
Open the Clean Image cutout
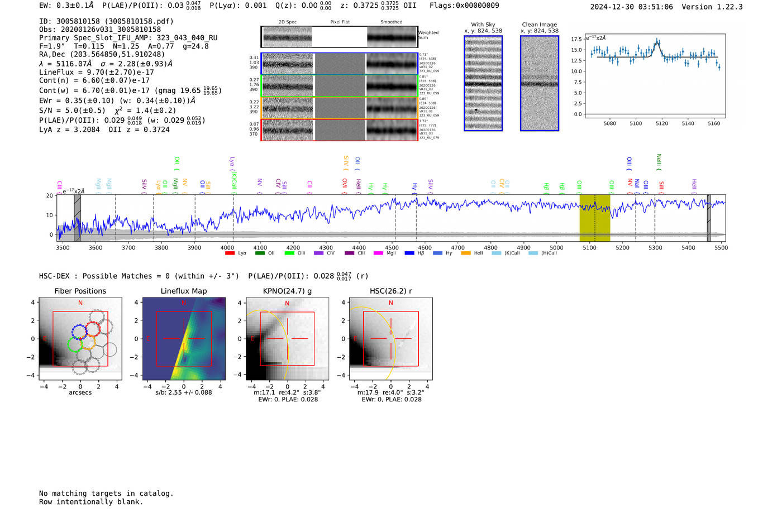[x=540, y=83]
